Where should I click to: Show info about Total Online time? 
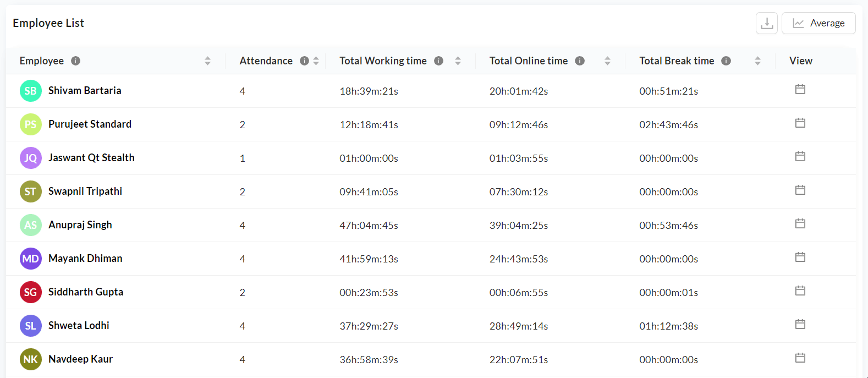coord(580,61)
